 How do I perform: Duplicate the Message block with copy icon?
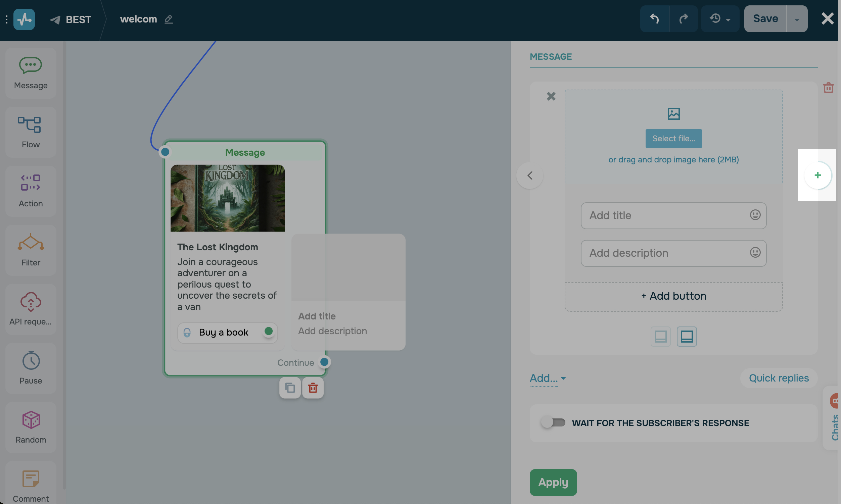click(x=290, y=388)
